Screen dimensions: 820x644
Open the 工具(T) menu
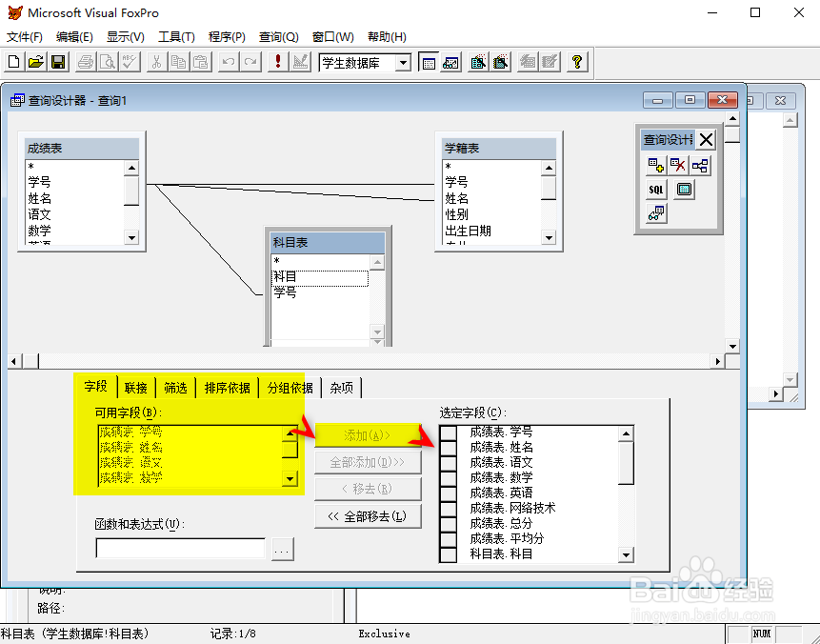[x=176, y=37]
